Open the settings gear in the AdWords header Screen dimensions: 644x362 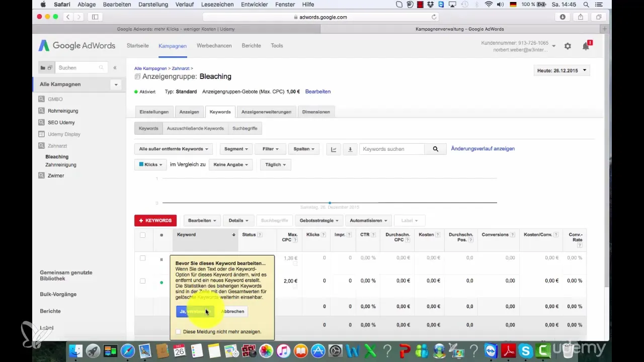coord(568,46)
